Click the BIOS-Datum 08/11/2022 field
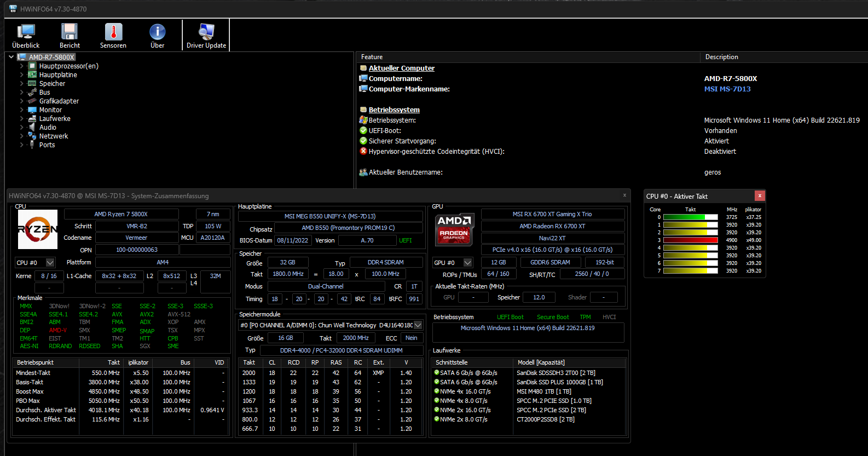This screenshot has height=456, width=868. tap(292, 240)
